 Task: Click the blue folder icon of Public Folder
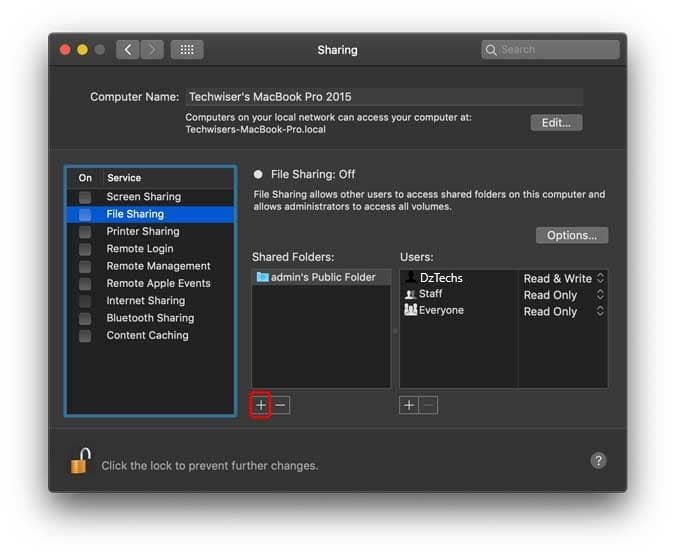click(262, 277)
